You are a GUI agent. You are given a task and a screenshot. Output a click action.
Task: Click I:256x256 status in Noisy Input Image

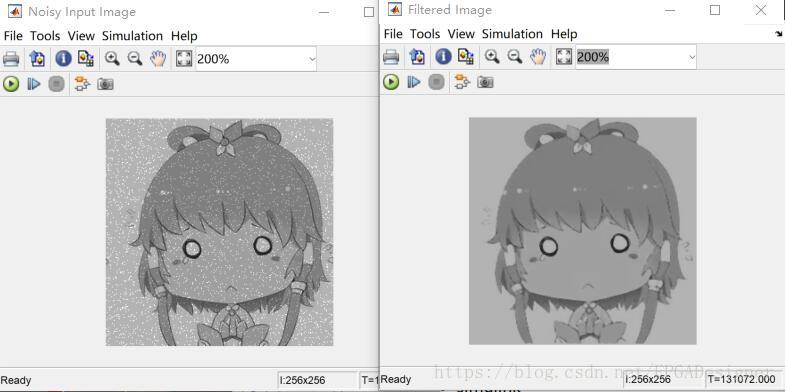pos(302,380)
